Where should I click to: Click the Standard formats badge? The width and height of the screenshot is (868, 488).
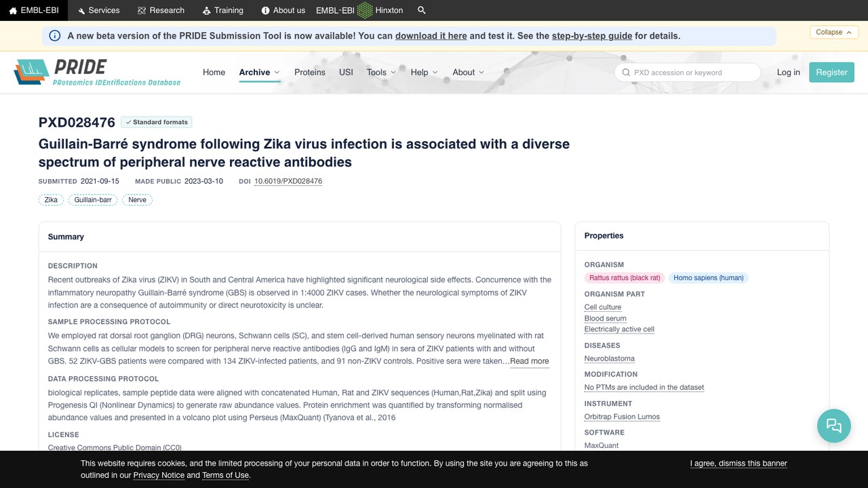tap(157, 122)
